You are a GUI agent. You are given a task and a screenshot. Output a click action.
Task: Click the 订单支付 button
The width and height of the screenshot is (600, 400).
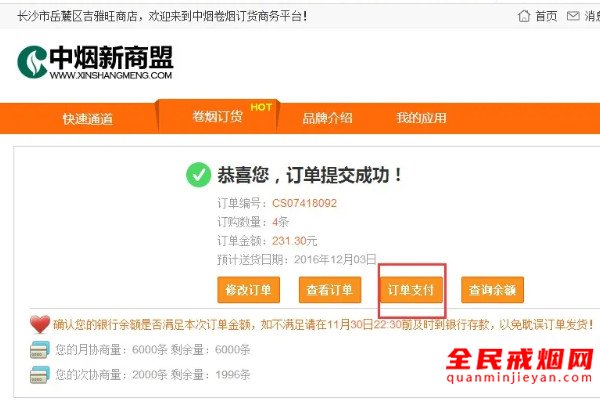tap(411, 290)
